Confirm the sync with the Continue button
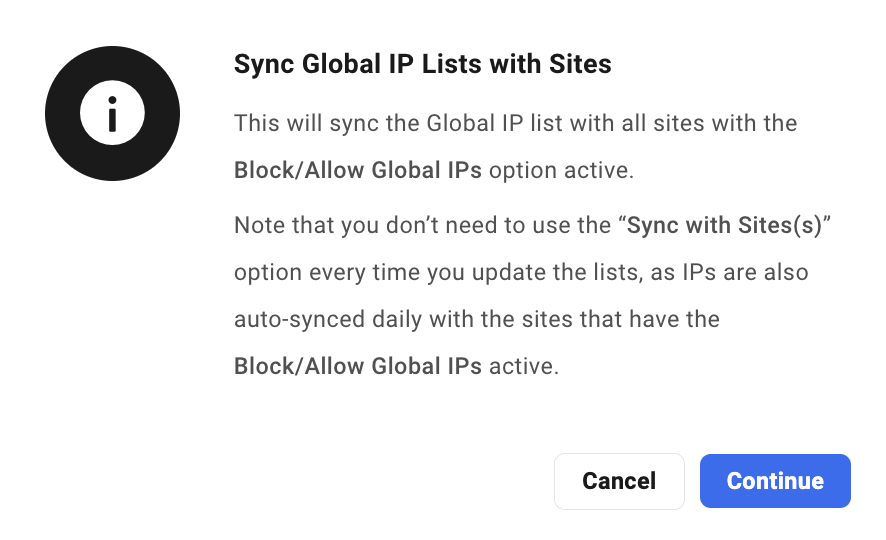 775,481
